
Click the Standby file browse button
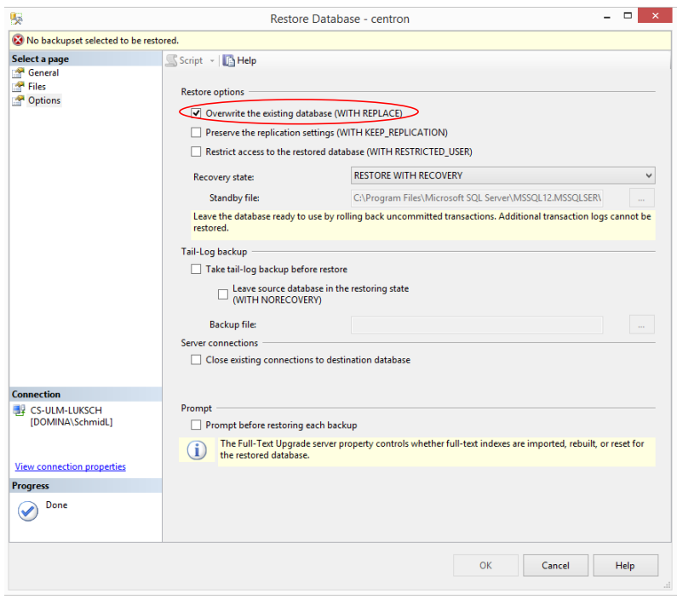click(641, 198)
